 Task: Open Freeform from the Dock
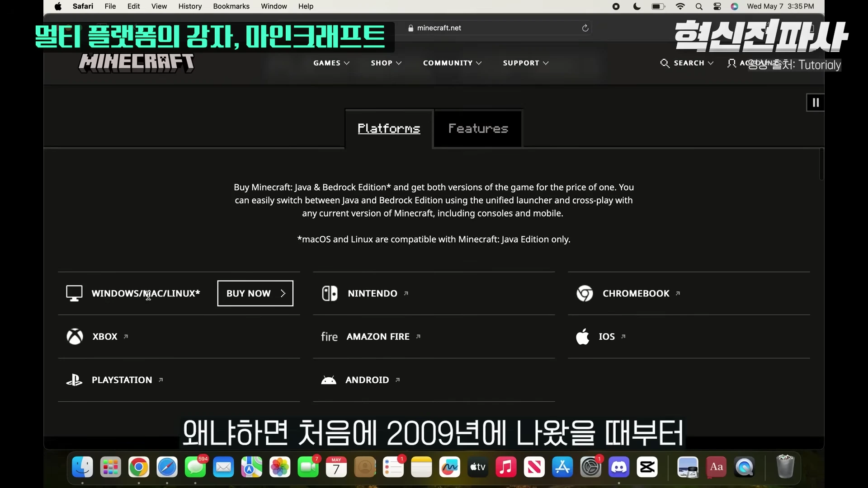(x=449, y=467)
